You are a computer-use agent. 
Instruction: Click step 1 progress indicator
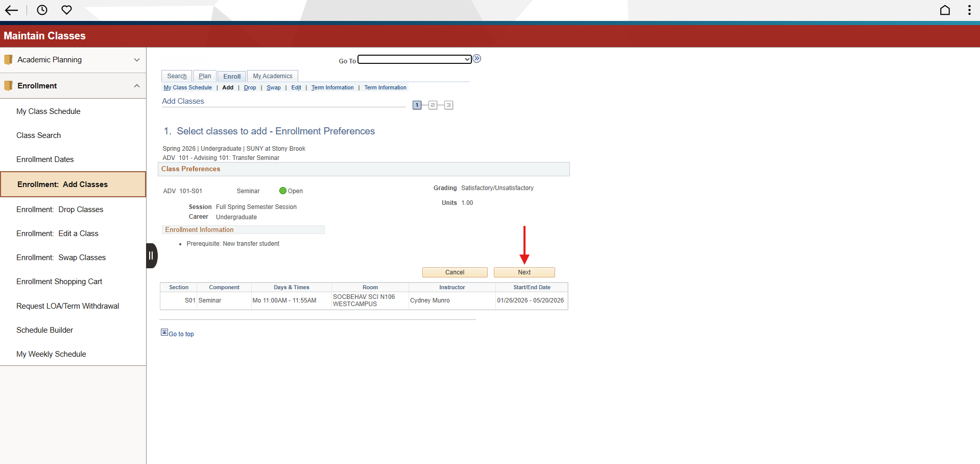click(417, 105)
